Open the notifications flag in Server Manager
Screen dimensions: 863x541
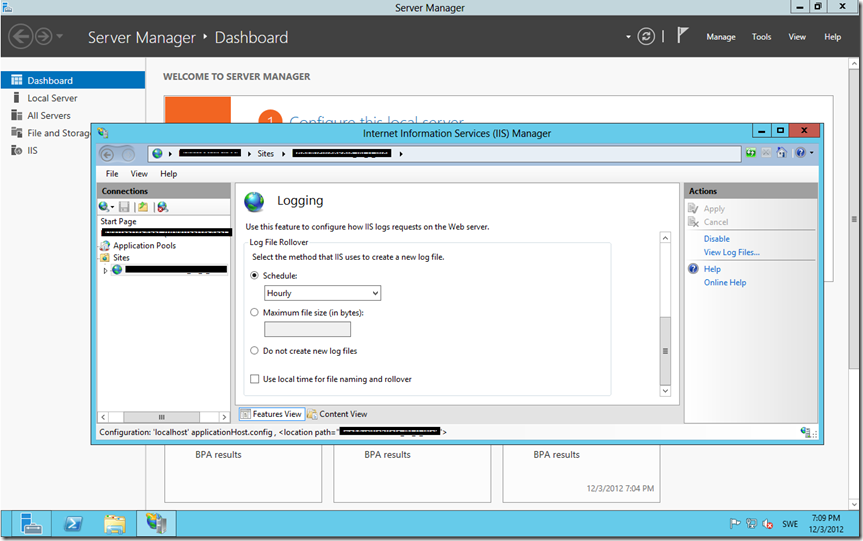682,36
